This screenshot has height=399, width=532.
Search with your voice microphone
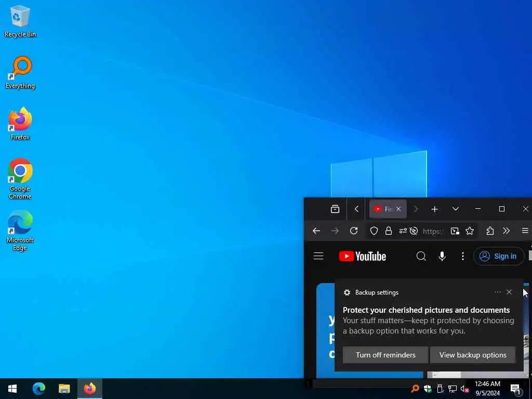(x=442, y=256)
